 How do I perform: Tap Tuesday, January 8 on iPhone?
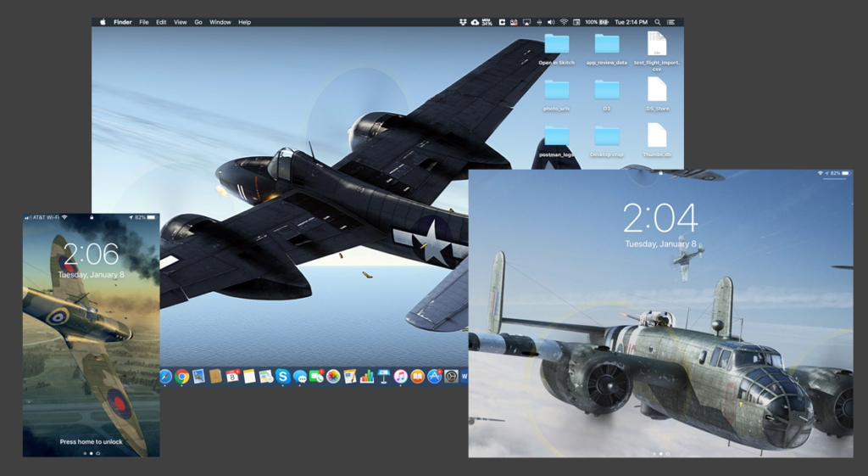tap(92, 274)
